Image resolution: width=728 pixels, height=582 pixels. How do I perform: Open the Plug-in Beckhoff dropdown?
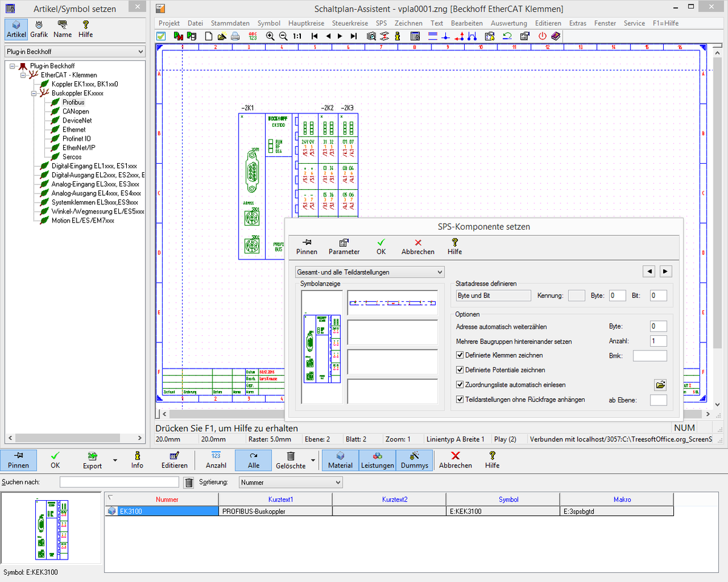pyautogui.click(x=74, y=52)
